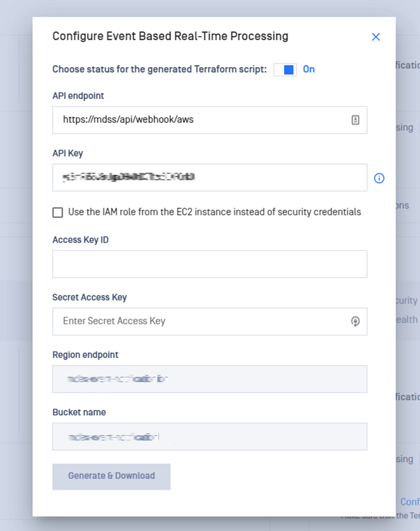The height and width of the screenshot is (531, 420).
Task: Focus the API endpoint input field
Action: tap(210, 120)
